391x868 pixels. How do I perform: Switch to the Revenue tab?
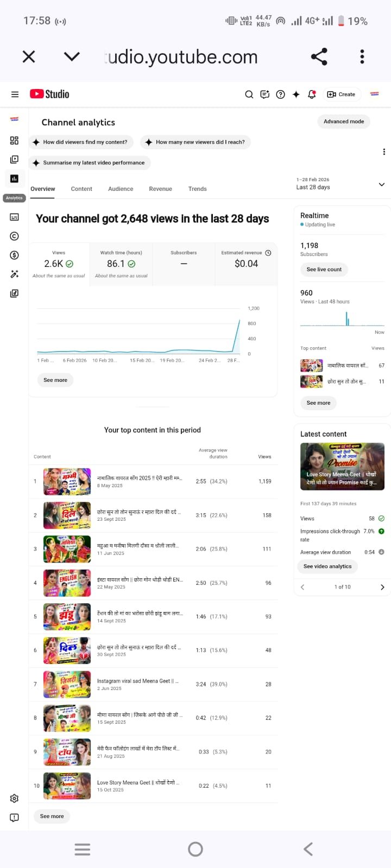click(x=160, y=189)
